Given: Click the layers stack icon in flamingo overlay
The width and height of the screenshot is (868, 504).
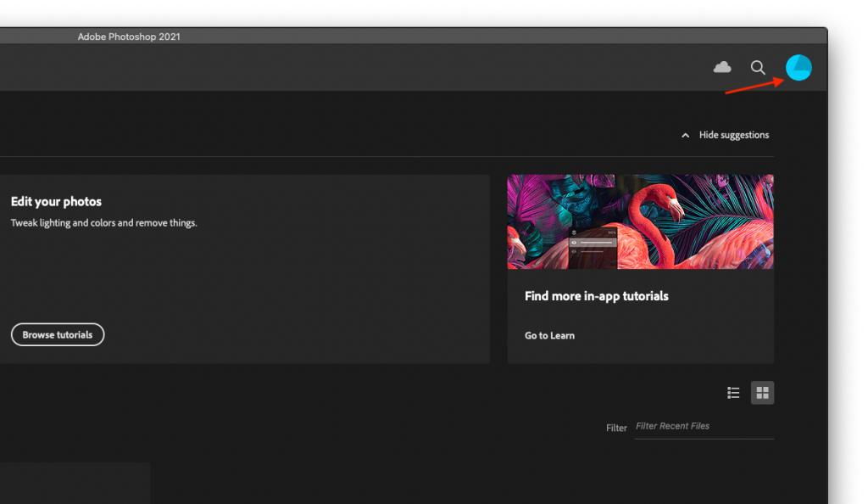Looking at the screenshot, I should point(575,232).
